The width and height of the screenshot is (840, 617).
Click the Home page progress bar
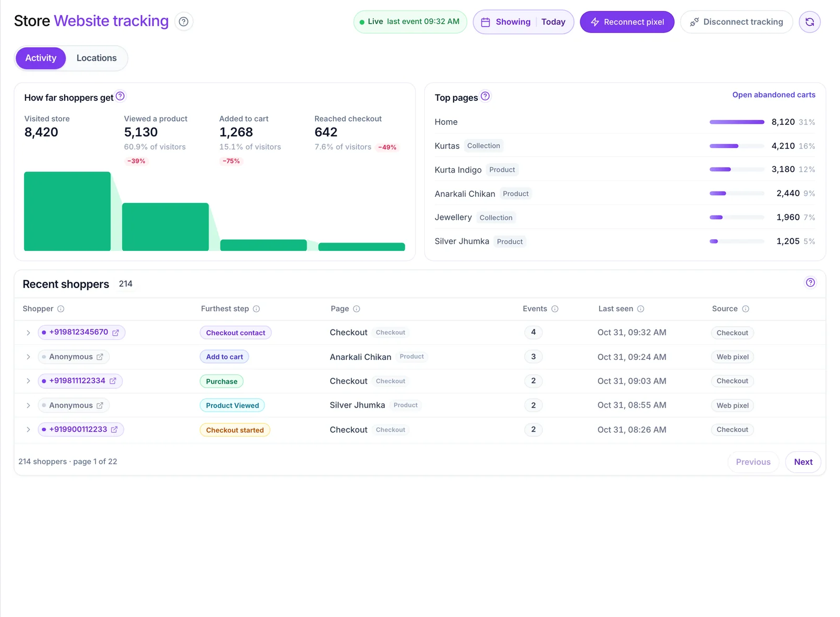(x=737, y=122)
